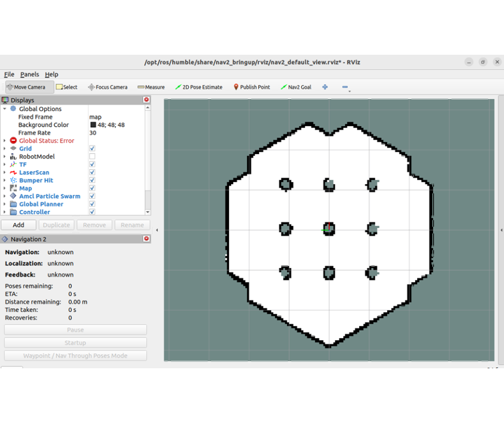Select the Move Camera tool
The width and height of the screenshot is (504, 423).
26,87
